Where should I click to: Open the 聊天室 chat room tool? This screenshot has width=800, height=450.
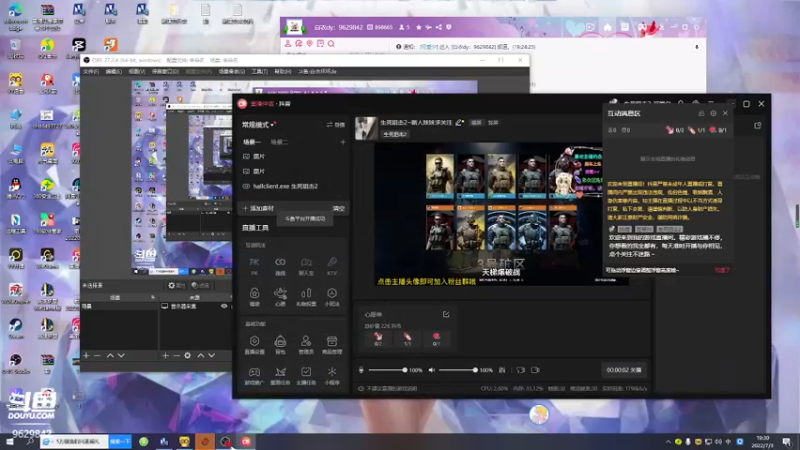pos(306,266)
